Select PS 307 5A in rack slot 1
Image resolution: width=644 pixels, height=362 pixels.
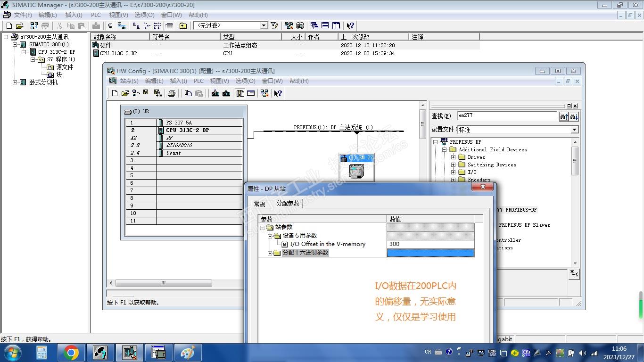click(179, 123)
